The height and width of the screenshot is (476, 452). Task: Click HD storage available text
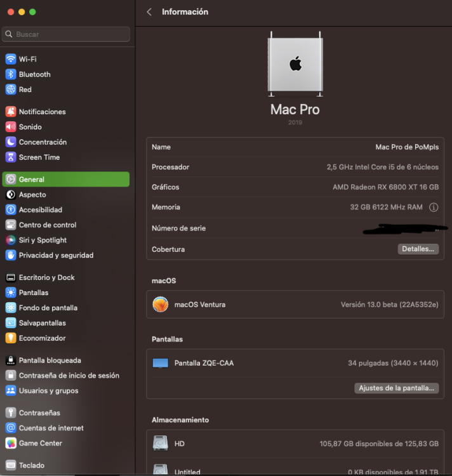(x=379, y=444)
